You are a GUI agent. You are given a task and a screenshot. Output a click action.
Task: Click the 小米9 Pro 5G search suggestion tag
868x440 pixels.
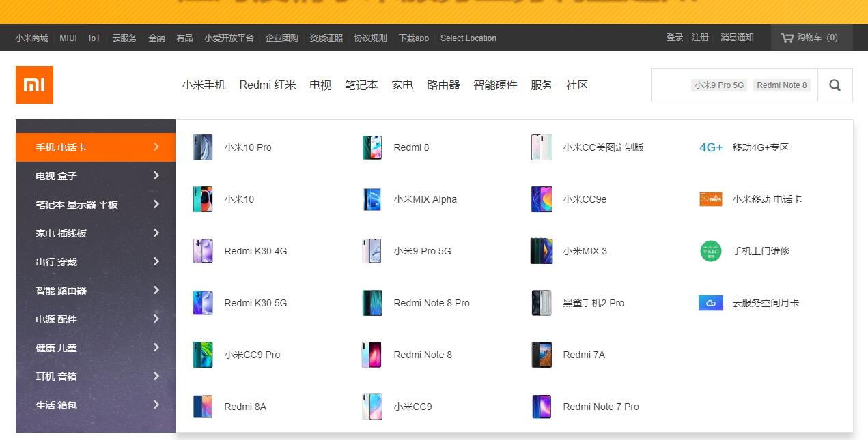(x=719, y=85)
